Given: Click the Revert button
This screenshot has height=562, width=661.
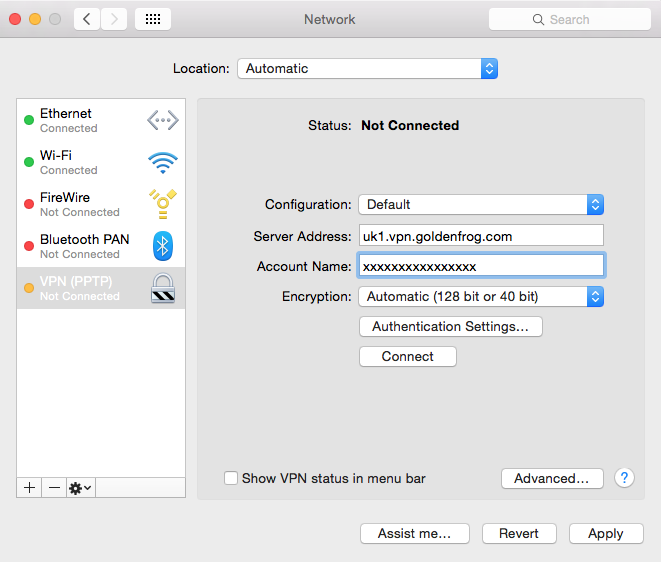Looking at the screenshot, I should point(519,533).
